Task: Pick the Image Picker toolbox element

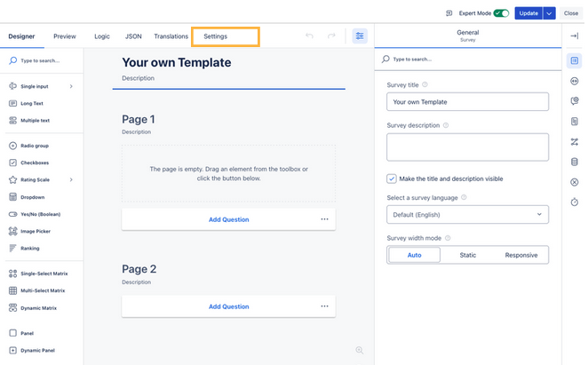Action: 36,232
